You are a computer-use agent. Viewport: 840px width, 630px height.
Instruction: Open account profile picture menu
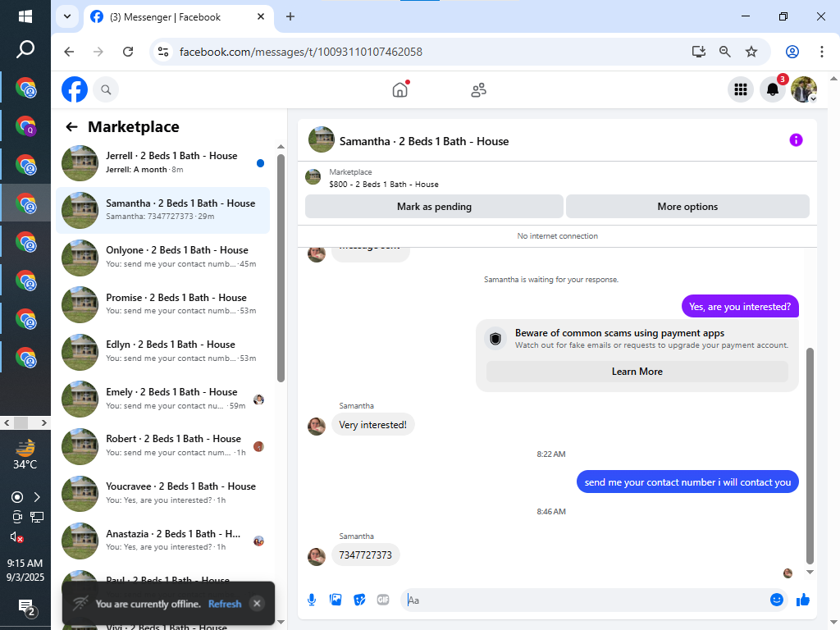804,89
